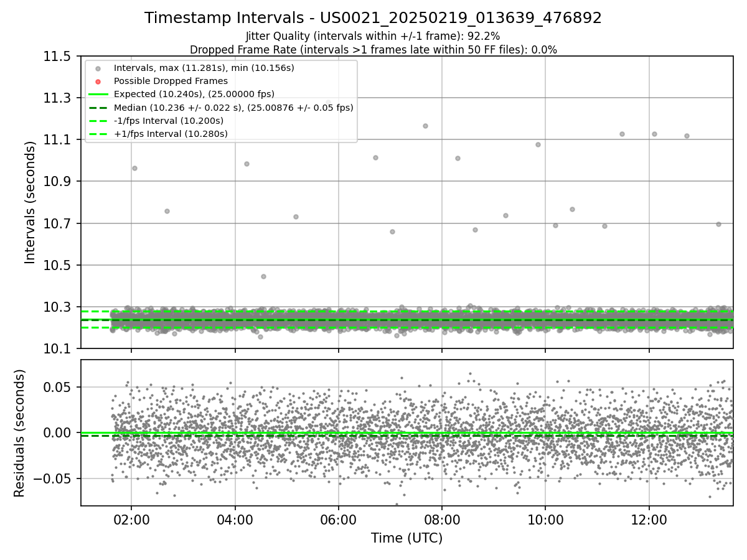Screen dimensions: 747x560
Task: Click the gray legend marker for 'Intervals'
Action: tap(98, 68)
